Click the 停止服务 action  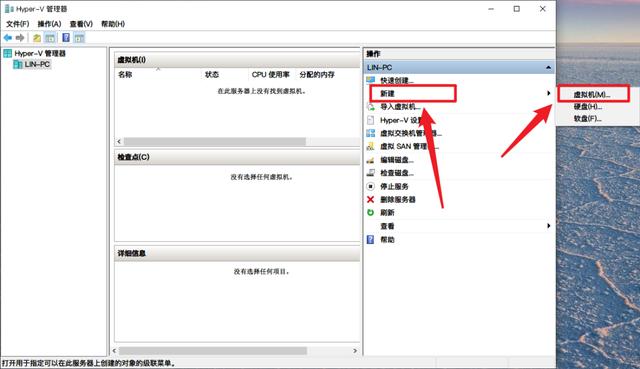pos(394,186)
